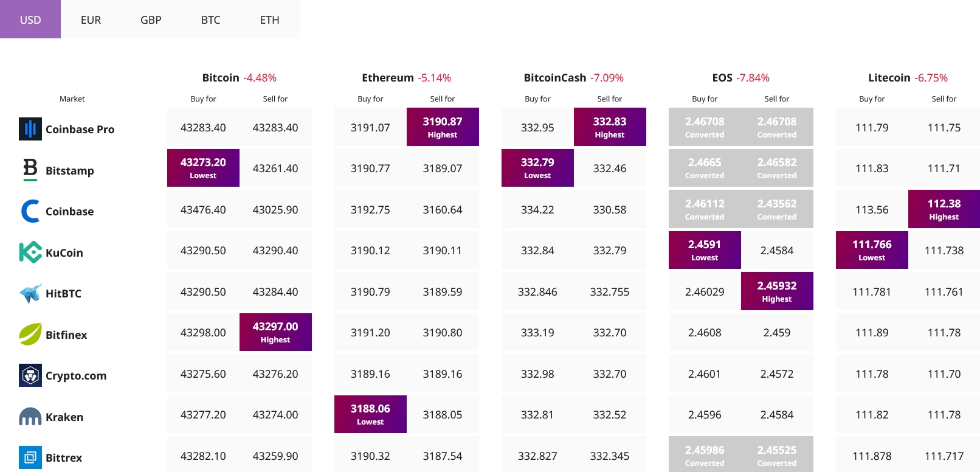Click HitBTC's BitcoinCash buy price 332.846
Image resolution: width=980 pixels, height=472 pixels.
coord(537,292)
